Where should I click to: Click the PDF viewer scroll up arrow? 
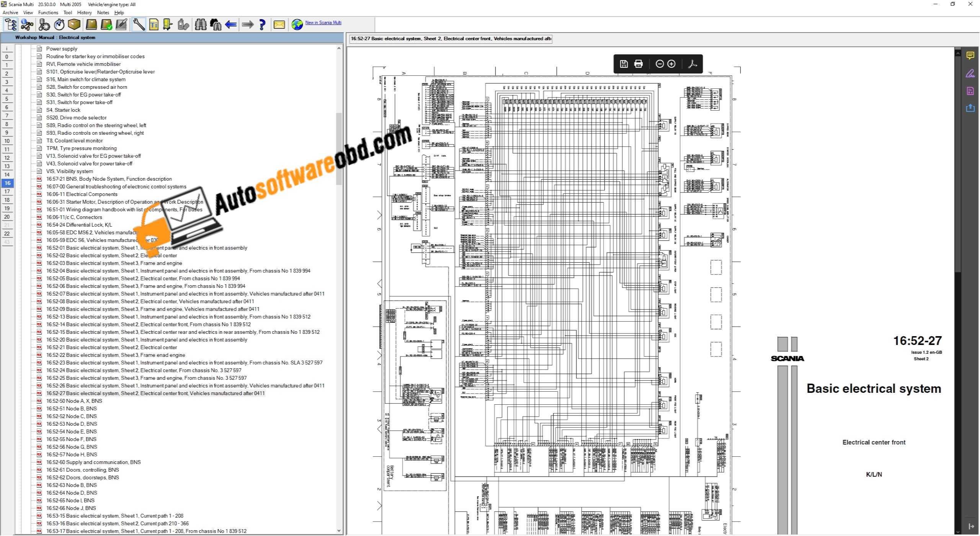(x=958, y=54)
